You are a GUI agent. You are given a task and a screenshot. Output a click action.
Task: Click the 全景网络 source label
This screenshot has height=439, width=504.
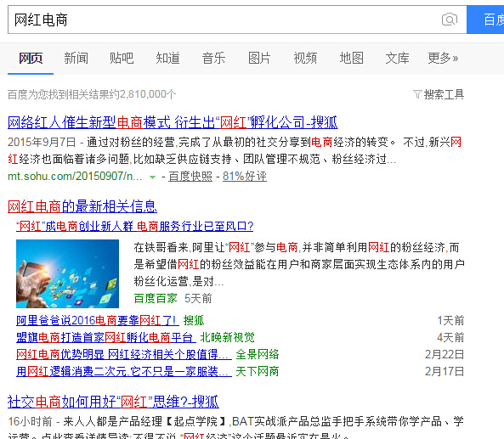[258, 355]
